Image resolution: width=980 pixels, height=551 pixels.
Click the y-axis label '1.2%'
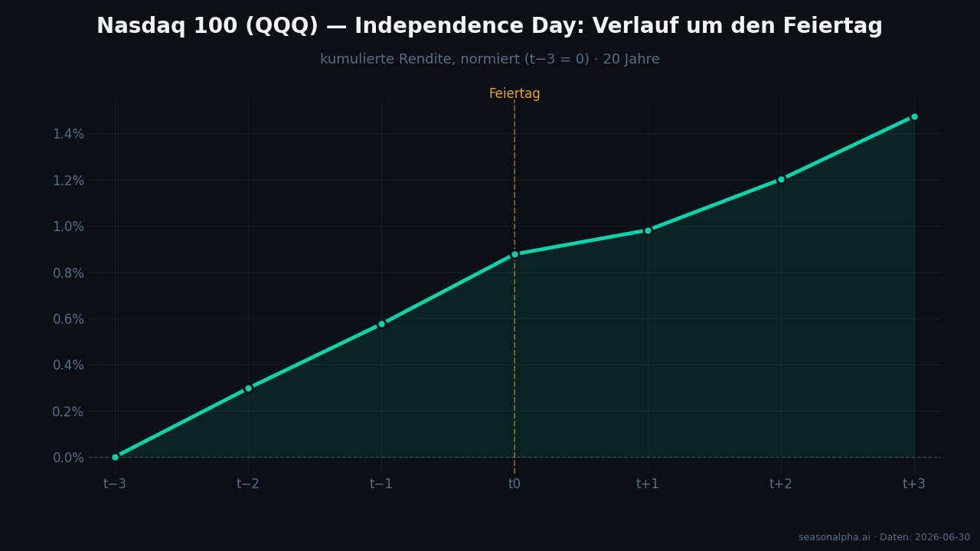[x=68, y=180]
